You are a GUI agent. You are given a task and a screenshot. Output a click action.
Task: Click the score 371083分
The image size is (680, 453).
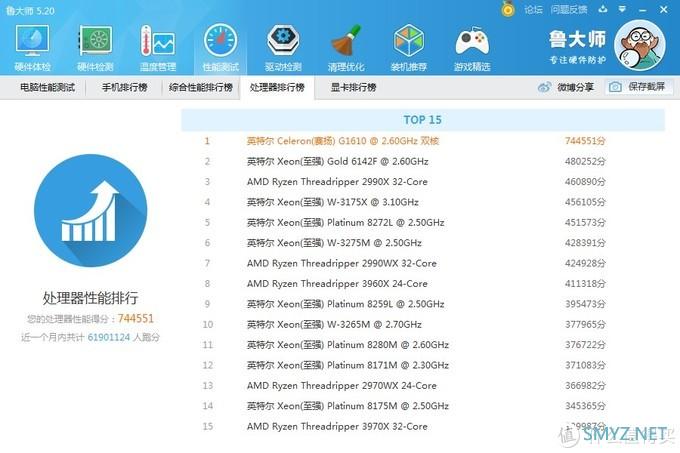pyautogui.click(x=585, y=365)
